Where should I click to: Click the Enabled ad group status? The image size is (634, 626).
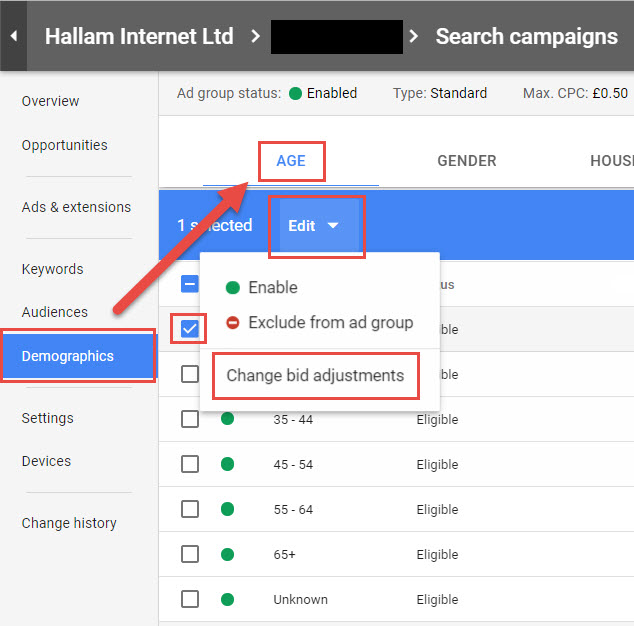[x=323, y=93]
